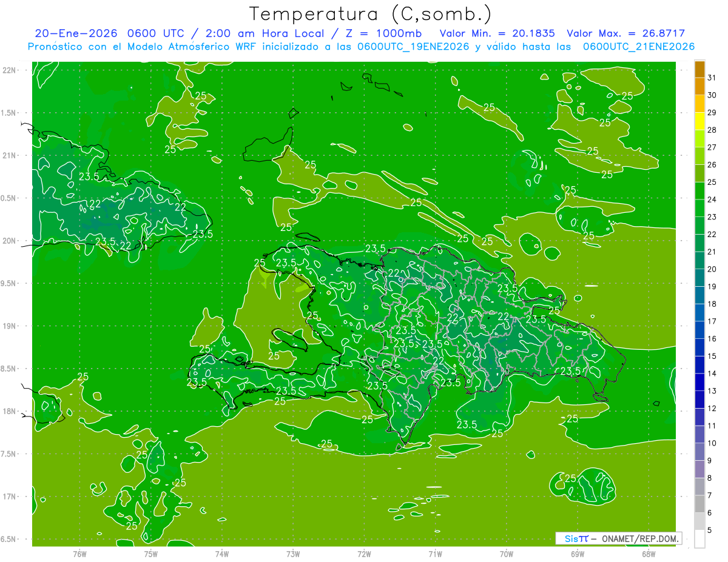Click 'Valor Max. = 26.8717' text
Viewport: 728px width, 562px height.
pyautogui.click(x=626, y=33)
